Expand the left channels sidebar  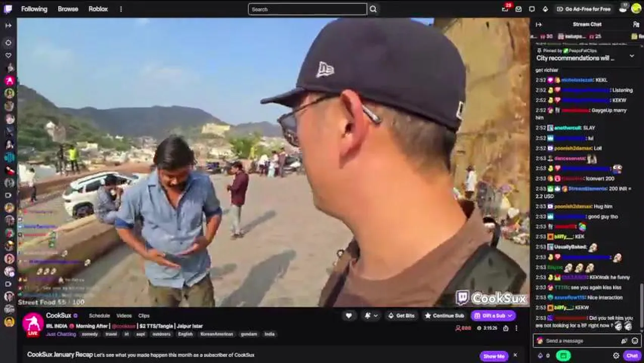click(x=8, y=25)
